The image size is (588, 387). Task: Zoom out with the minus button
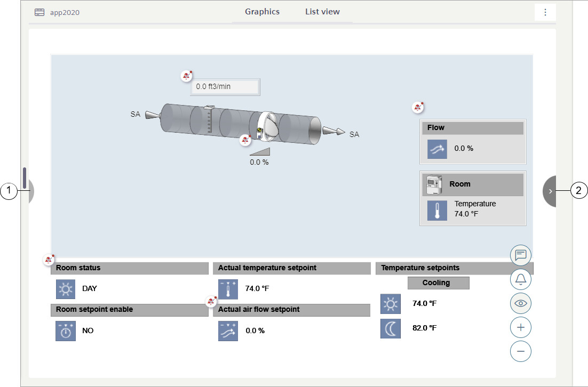tap(521, 351)
